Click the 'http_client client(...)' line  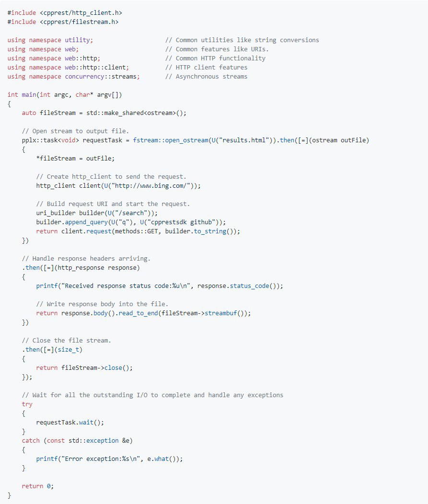[x=118, y=186]
